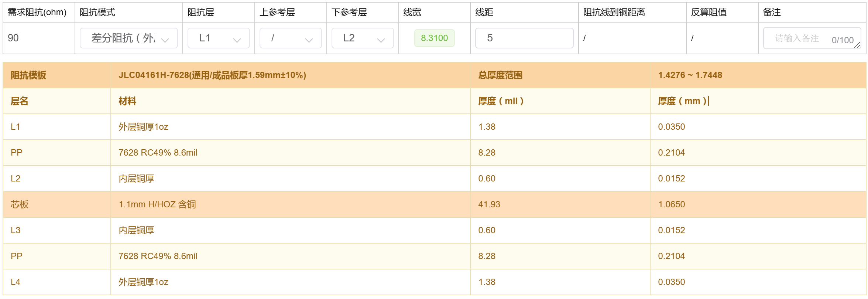Click the L4 layer name cell
Viewport: 868px width, 299px height.
pyautogui.click(x=16, y=282)
